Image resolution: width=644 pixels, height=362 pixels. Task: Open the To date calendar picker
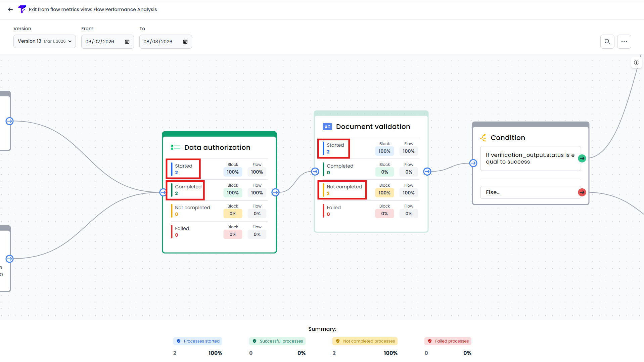pyautogui.click(x=185, y=42)
